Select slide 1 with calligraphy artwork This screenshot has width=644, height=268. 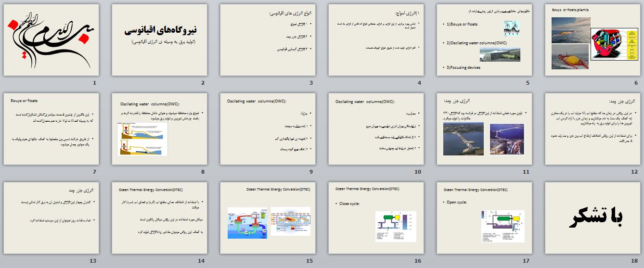point(51,40)
